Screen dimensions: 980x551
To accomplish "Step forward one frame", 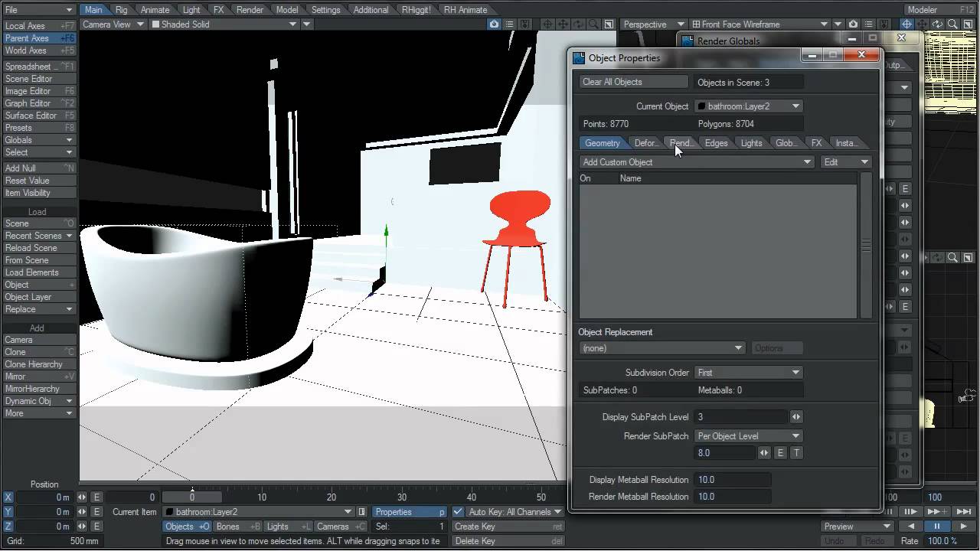I will click(x=910, y=512).
